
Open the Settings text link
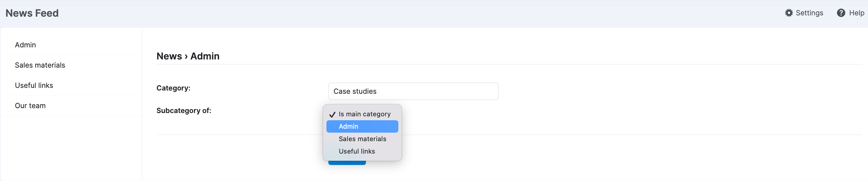[x=809, y=13]
